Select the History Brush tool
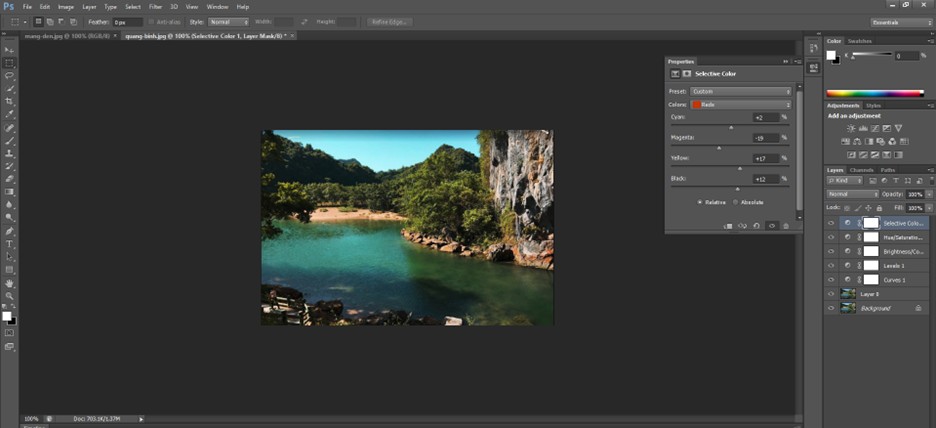Screen dimensions: 936x428 (x=10, y=166)
